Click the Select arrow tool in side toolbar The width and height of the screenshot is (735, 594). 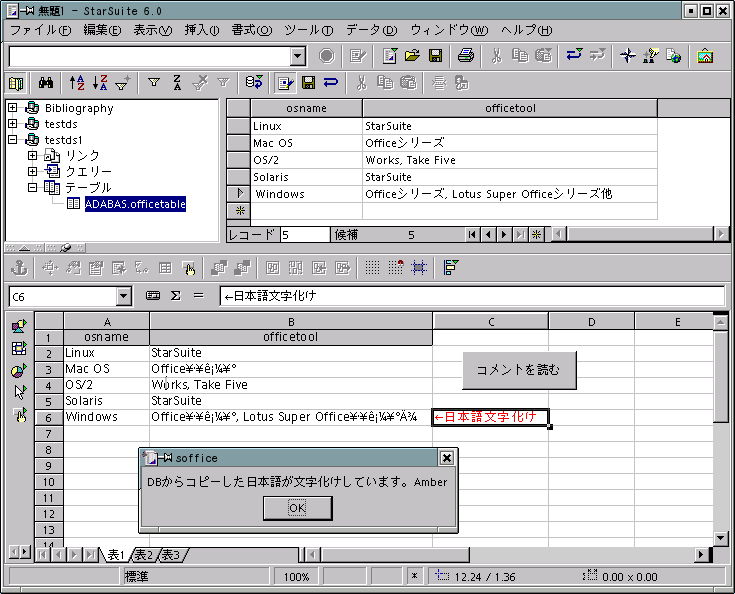click(x=19, y=393)
